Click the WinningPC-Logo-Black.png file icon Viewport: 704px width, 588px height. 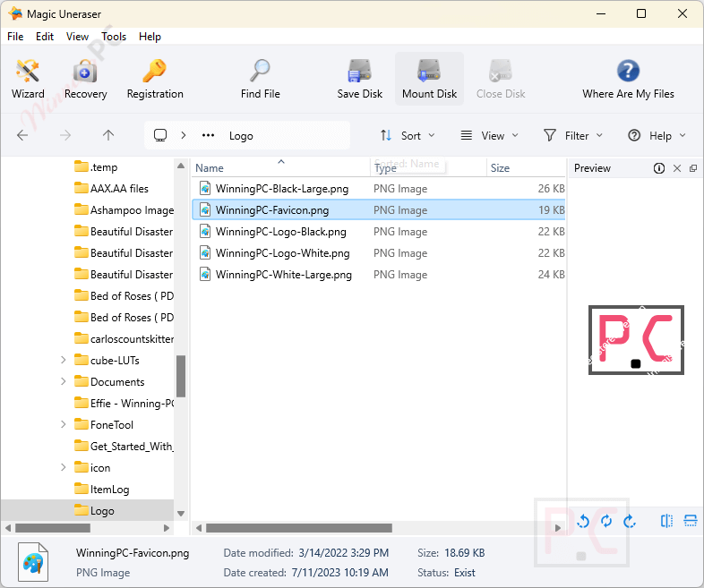coord(205,232)
